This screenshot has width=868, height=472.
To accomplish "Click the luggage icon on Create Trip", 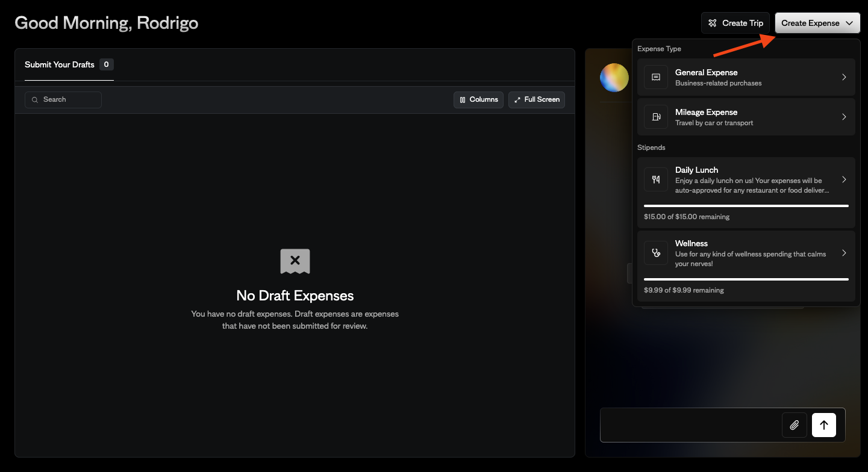I will [711, 23].
